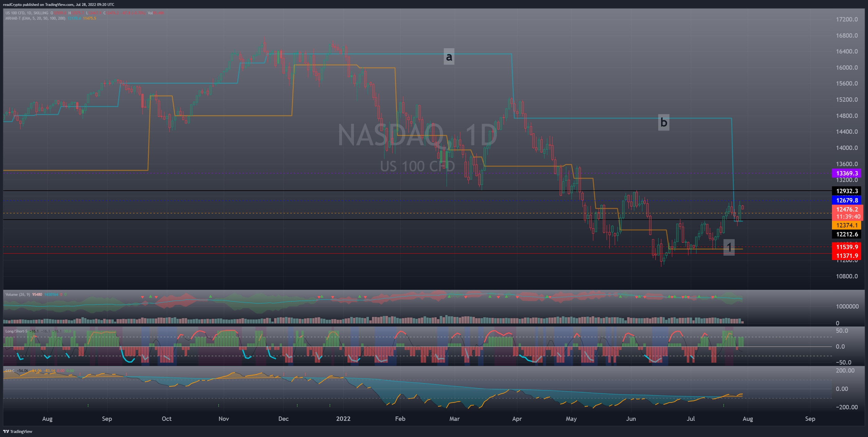The height and width of the screenshot is (437, 868).
Task: Click the TradingView logo at the bottom
Action: pos(17,431)
